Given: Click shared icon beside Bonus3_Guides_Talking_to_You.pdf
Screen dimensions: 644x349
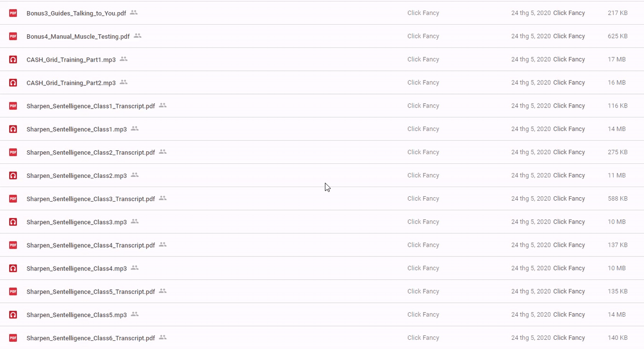Looking at the screenshot, I should (x=134, y=13).
